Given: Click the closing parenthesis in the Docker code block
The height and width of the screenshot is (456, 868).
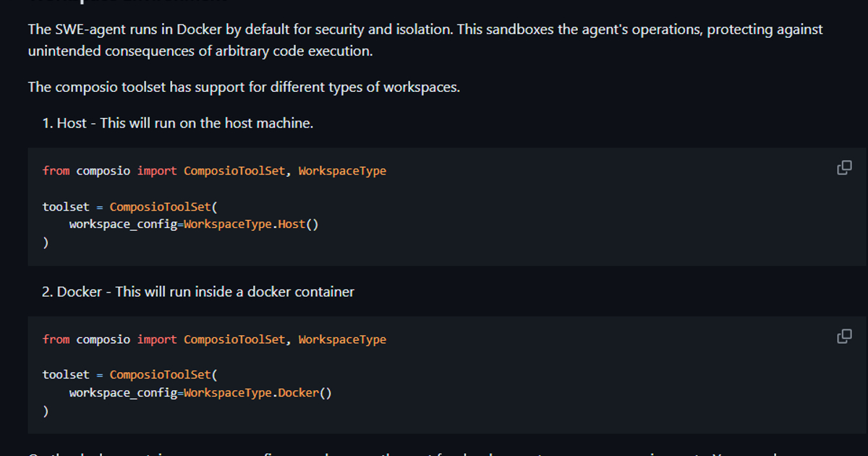Looking at the screenshot, I should [46, 411].
